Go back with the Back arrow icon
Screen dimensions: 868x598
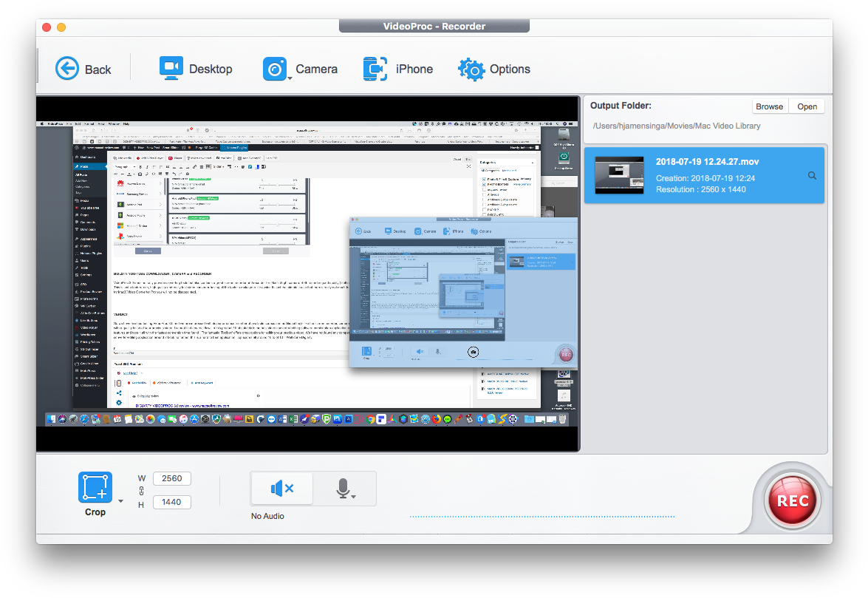click(67, 69)
